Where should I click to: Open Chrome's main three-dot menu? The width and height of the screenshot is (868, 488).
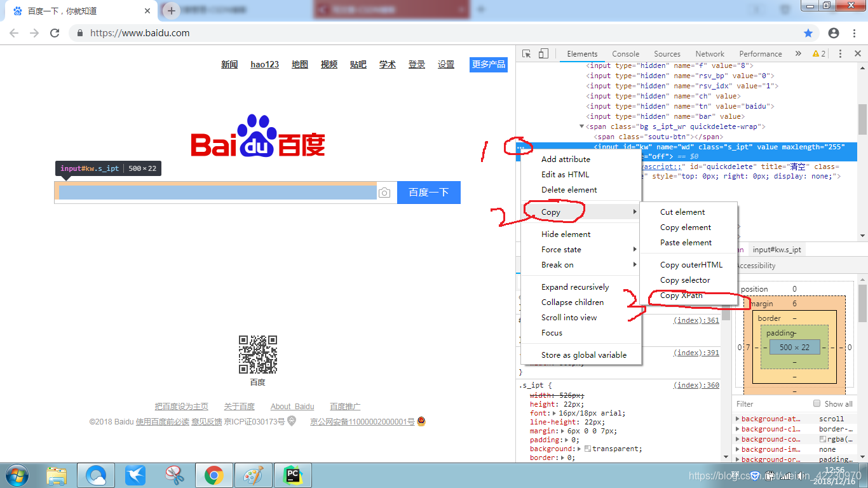[854, 33]
